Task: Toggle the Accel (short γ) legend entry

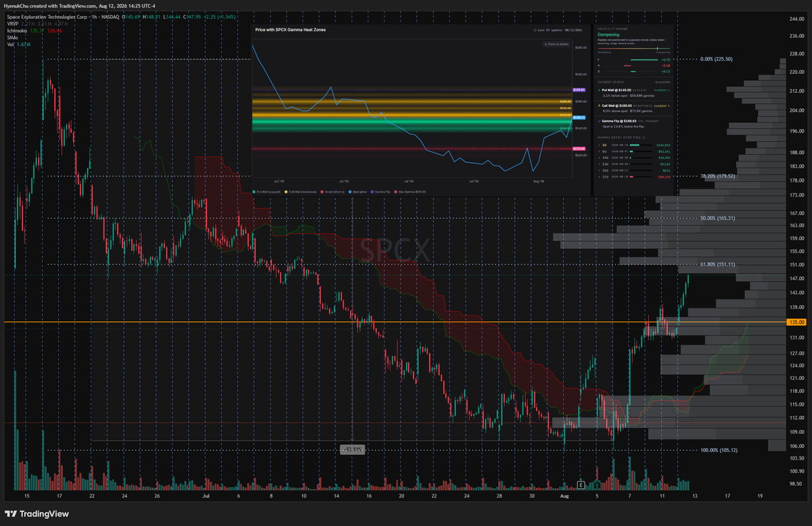Action: coord(332,192)
